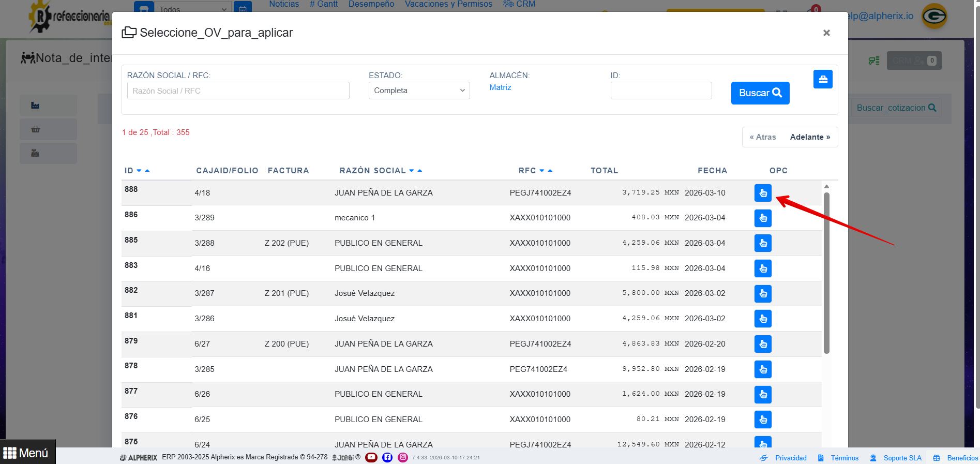Click the blue toolbox icon button beside Buscar

click(822, 79)
